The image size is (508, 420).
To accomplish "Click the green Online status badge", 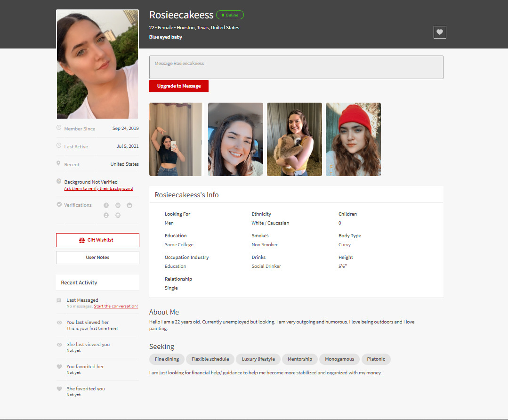I will (230, 15).
